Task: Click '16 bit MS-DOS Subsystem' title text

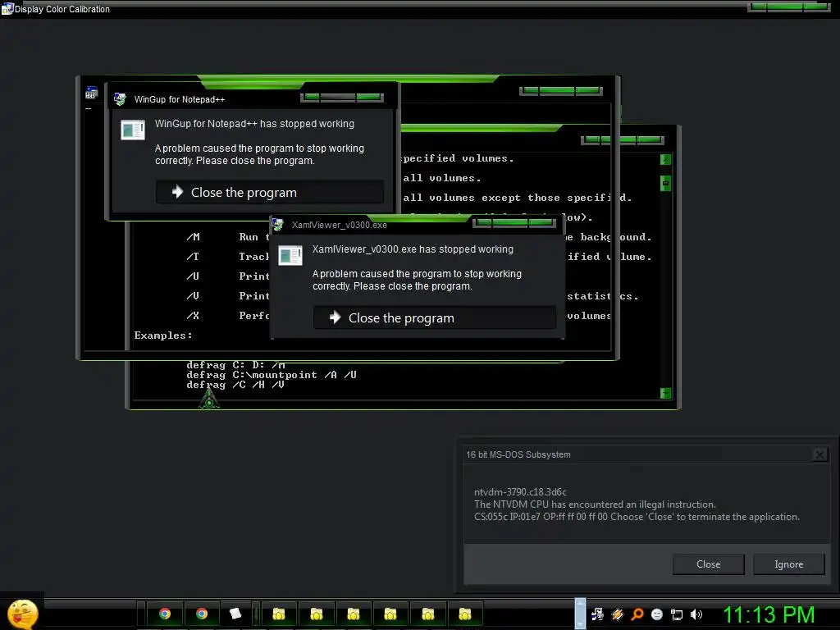Action: tap(518, 454)
